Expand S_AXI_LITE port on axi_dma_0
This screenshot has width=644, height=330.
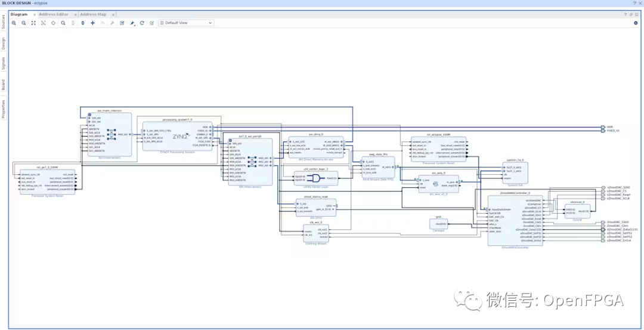[290, 141]
